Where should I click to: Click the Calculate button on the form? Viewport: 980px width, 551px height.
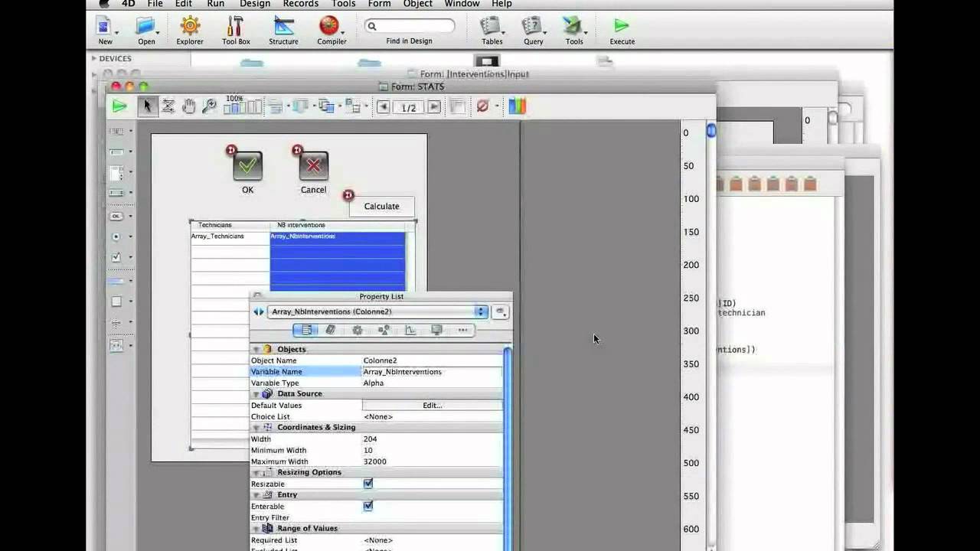tap(381, 206)
